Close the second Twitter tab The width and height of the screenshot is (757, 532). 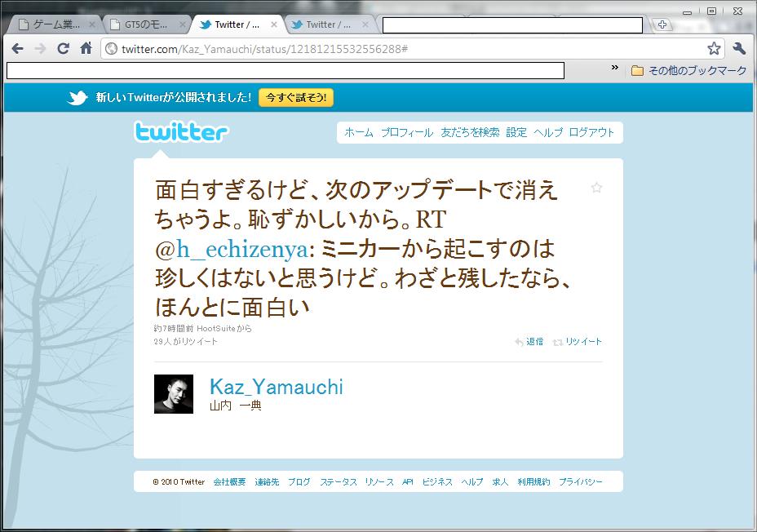(365, 24)
